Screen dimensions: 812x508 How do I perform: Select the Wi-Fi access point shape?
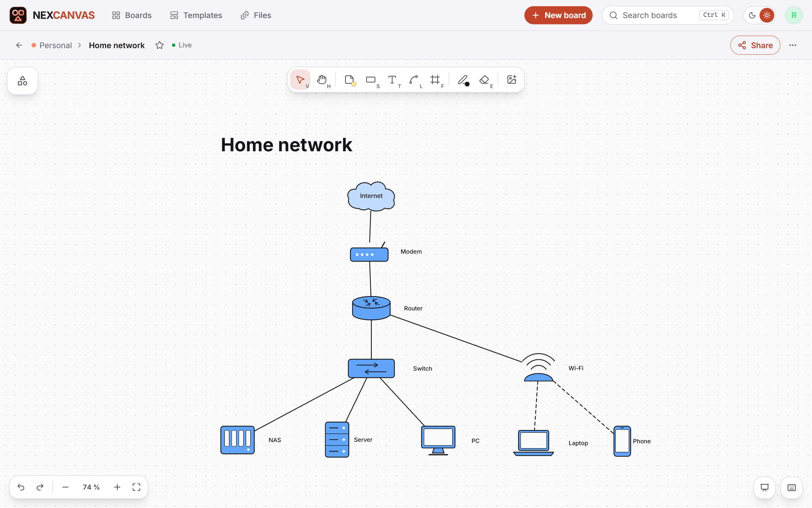pyautogui.click(x=539, y=368)
